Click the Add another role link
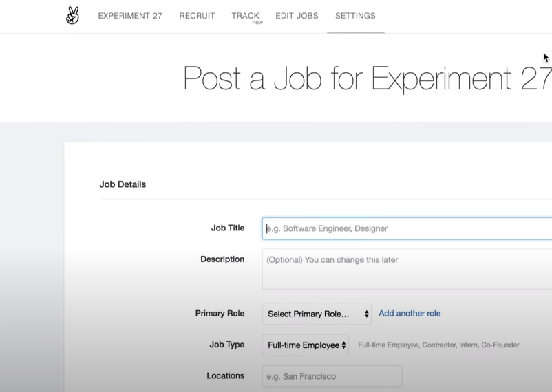Viewport: 552px width, 392px height. tap(410, 314)
